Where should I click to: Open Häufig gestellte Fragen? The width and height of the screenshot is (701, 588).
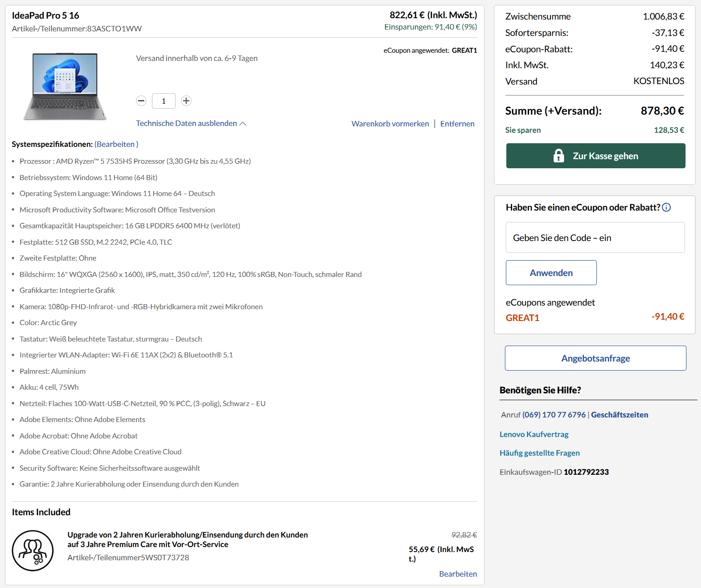(540, 452)
